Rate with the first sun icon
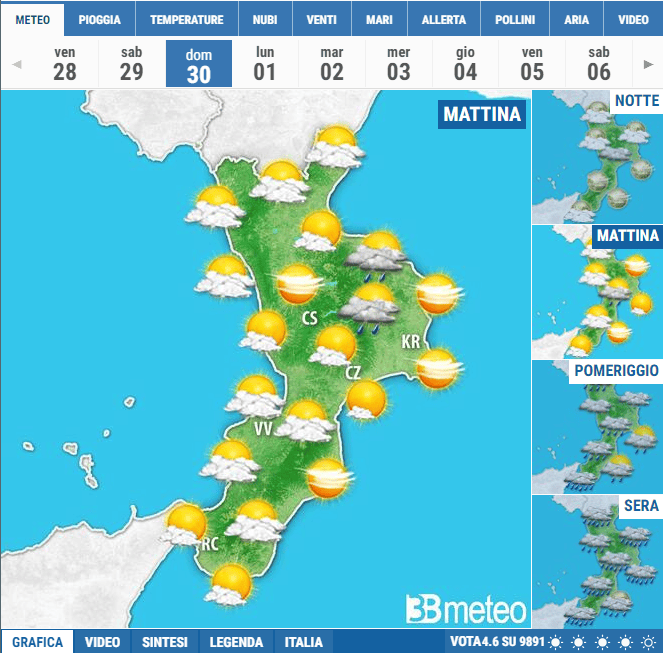663x653 pixels. point(555,642)
